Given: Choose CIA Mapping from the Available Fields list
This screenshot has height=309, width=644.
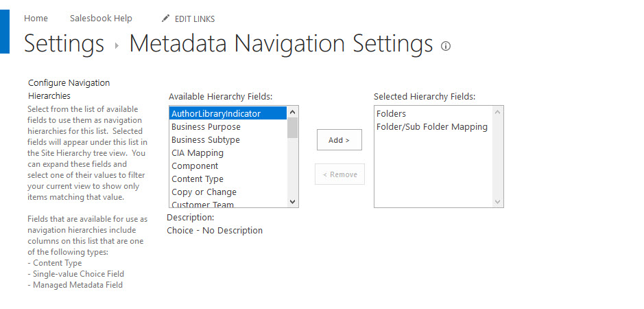Looking at the screenshot, I should tap(228, 153).
